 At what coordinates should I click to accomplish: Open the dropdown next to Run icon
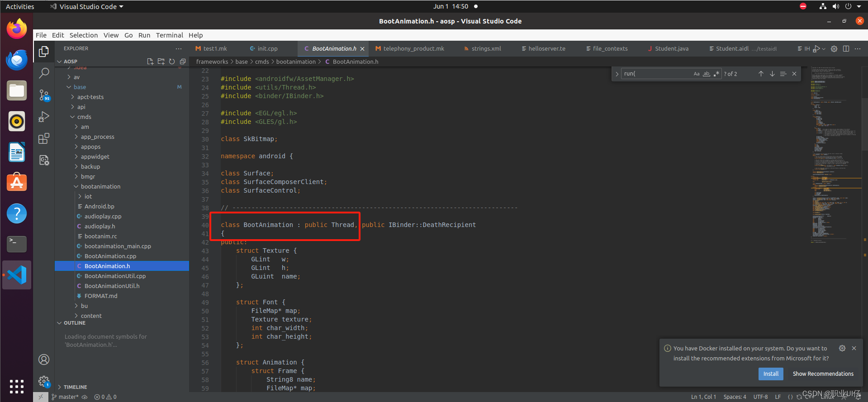click(x=824, y=49)
